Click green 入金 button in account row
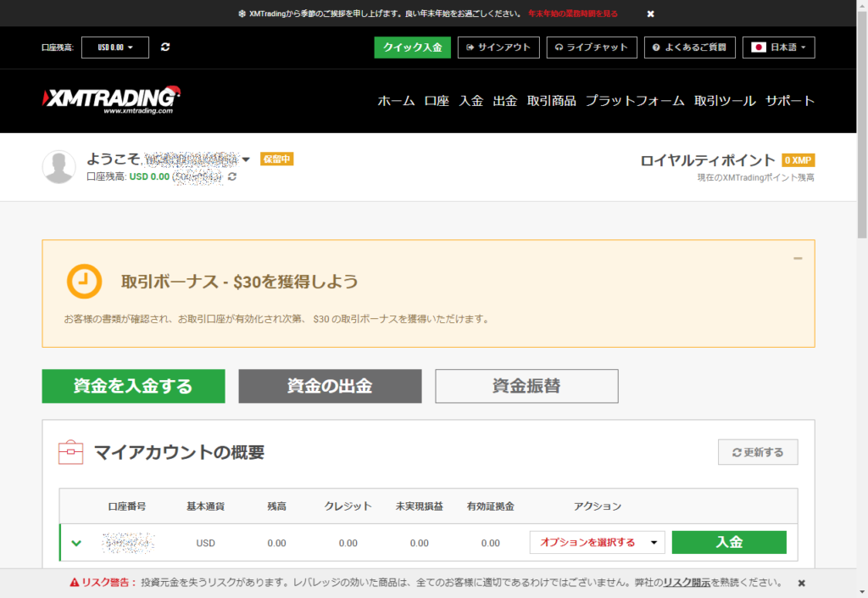Viewport: 868px width, 598px height. pos(729,543)
